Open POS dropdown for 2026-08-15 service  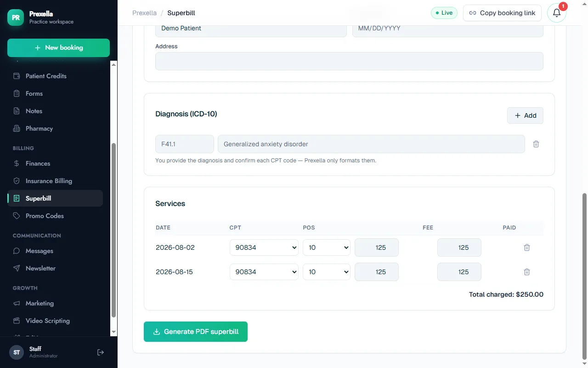coord(327,272)
